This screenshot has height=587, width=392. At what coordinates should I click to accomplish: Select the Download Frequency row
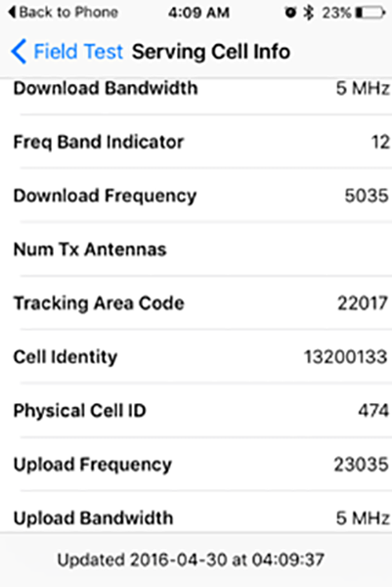[196, 195]
